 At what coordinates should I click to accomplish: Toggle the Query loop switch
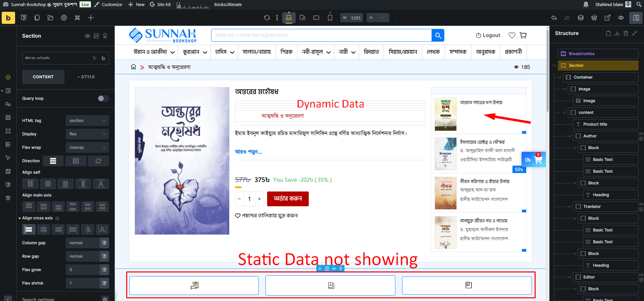click(x=103, y=98)
